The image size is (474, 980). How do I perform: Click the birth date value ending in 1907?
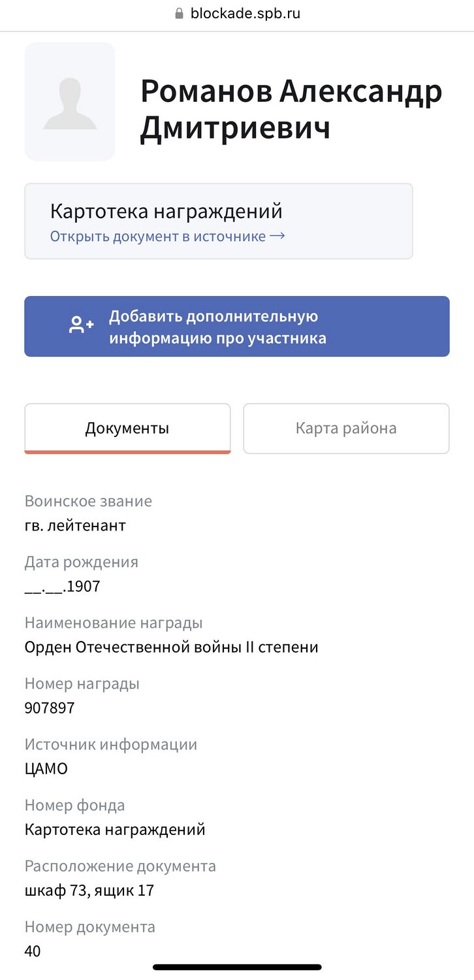coord(63,586)
